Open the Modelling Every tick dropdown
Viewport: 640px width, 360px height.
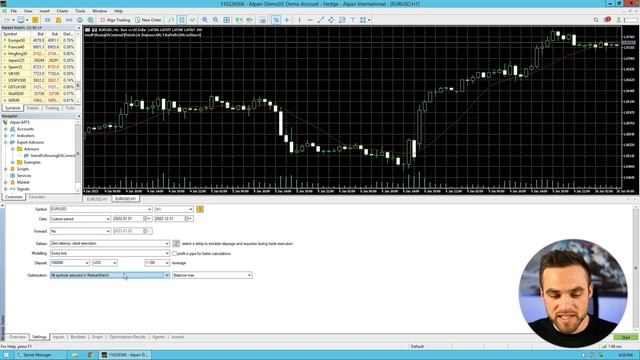pos(167,253)
